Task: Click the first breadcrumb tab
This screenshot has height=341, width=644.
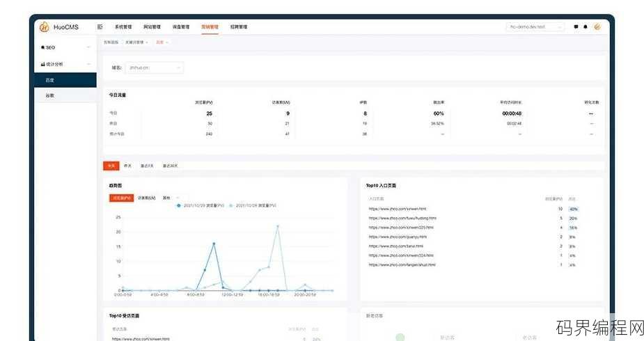Action: (111, 42)
